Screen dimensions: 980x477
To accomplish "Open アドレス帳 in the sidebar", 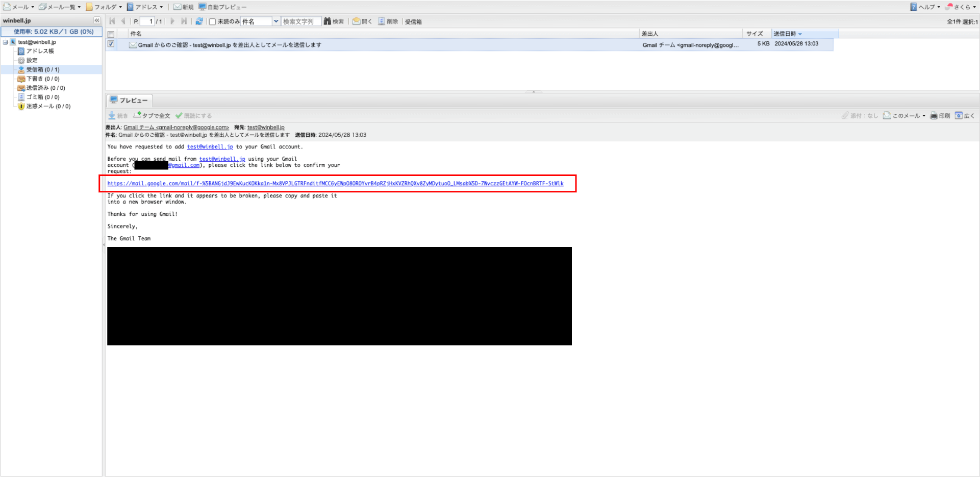I will [x=40, y=51].
